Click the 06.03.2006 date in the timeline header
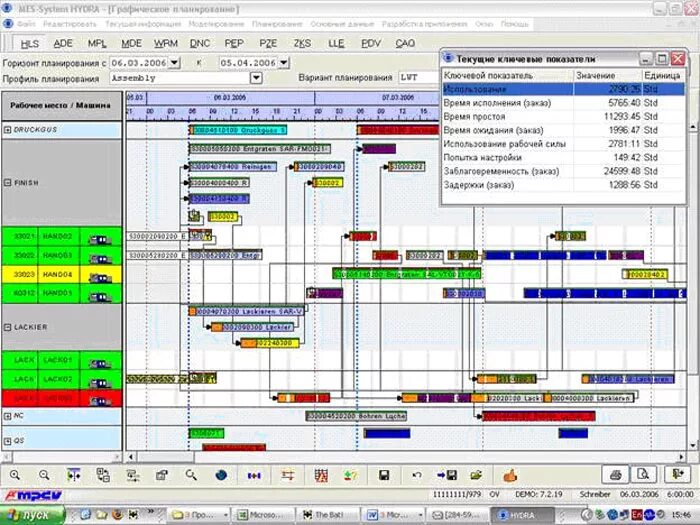Viewport: 700px width, 525px height. pos(230,97)
